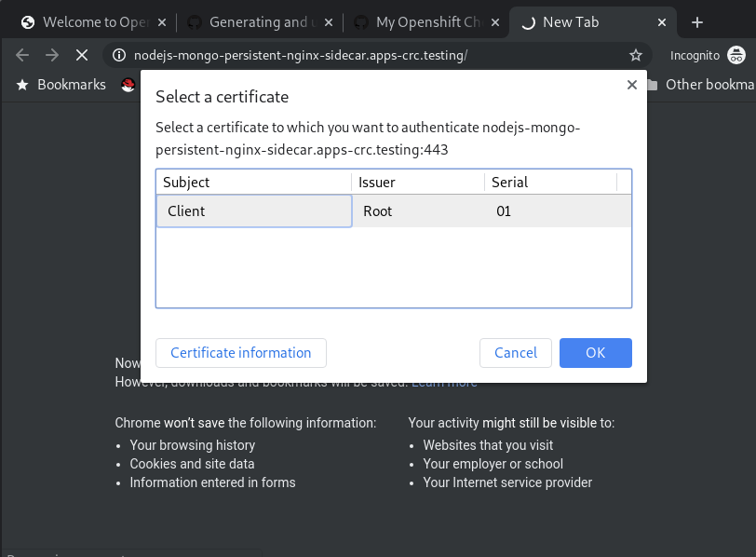The width and height of the screenshot is (756, 557).
Task: Click the Learn more link
Action: [444, 385]
